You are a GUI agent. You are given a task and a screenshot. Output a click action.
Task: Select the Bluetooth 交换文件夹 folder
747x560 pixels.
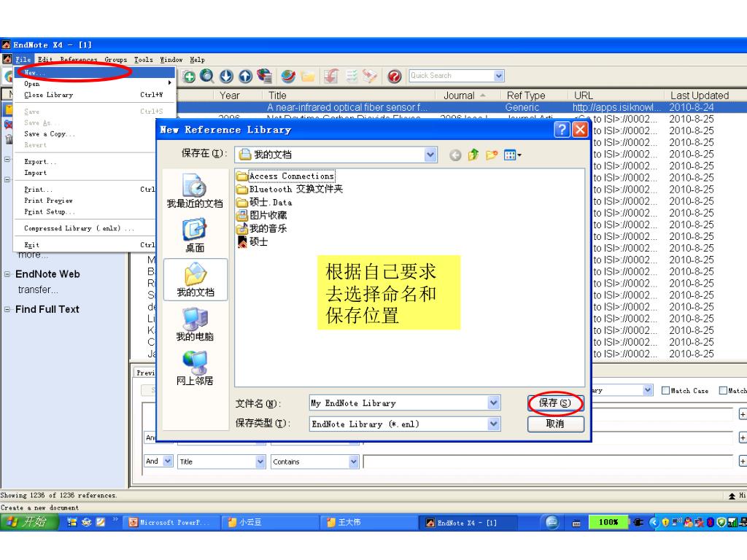click(x=290, y=189)
